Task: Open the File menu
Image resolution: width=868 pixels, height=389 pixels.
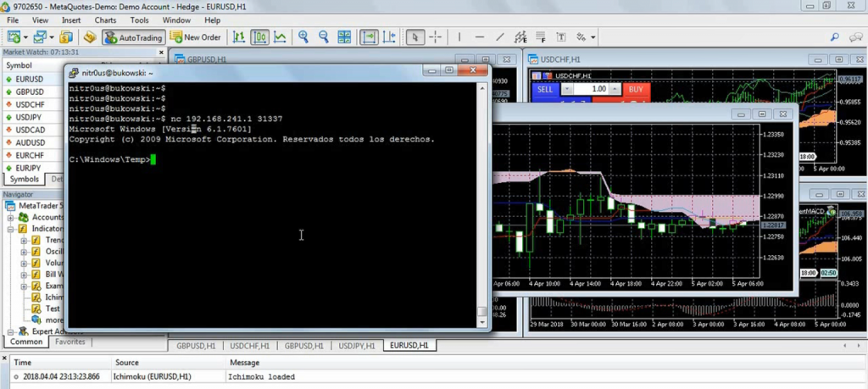Action: [13, 20]
